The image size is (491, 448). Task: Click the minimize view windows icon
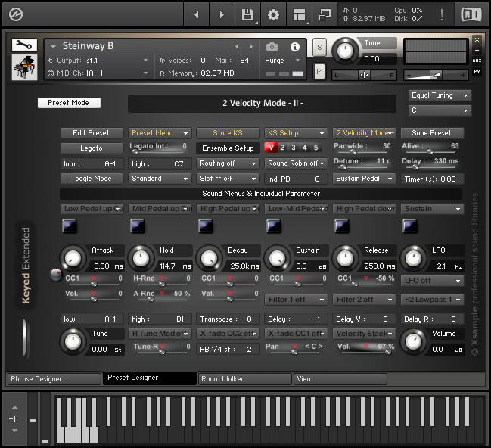(x=325, y=14)
